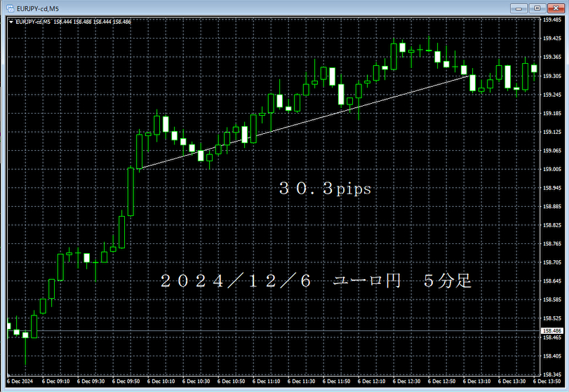Click time axis label 6 Dec 13:50
The width and height of the screenshot is (569, 392).
(547, 381)
